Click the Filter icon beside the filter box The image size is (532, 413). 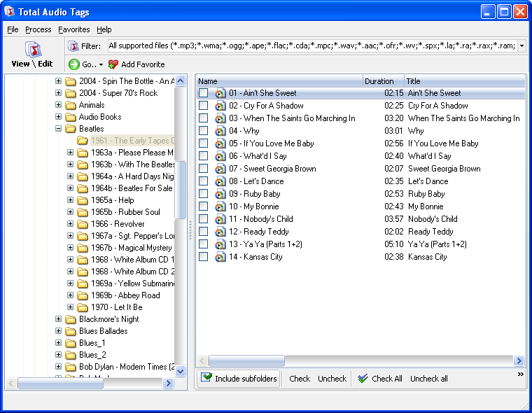[73, 45]
